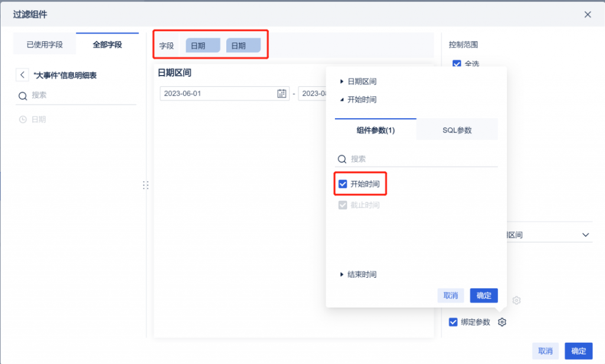605x364 pixels.
Task: Click the greyed gear icon above 绑定参数
Action: pos(516,300)
